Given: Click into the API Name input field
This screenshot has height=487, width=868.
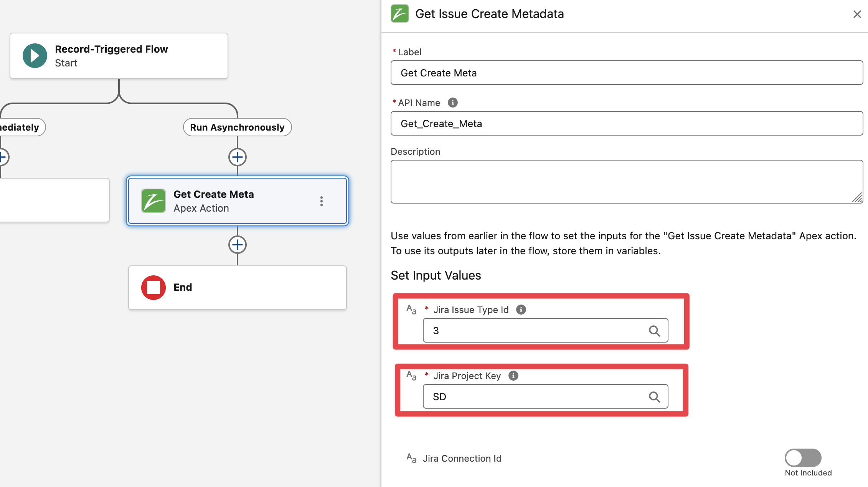Looking at the screenshot, I should click(x=626, y=124).
